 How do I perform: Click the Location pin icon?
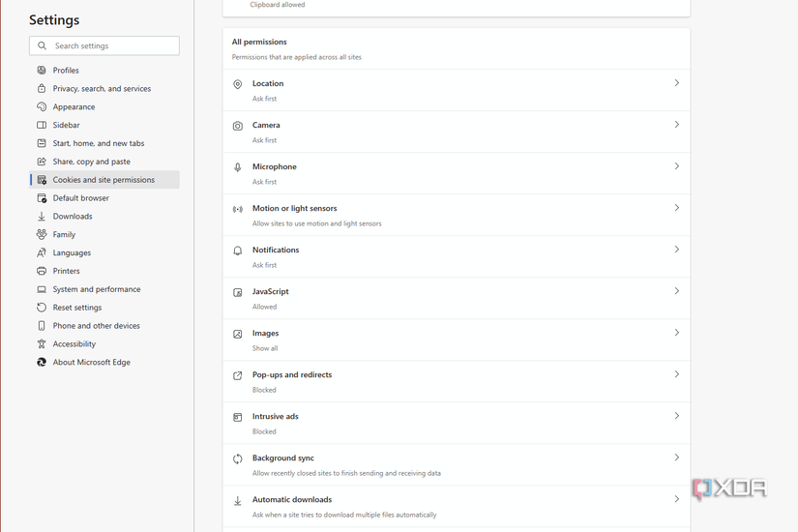(x=238, y=84)
